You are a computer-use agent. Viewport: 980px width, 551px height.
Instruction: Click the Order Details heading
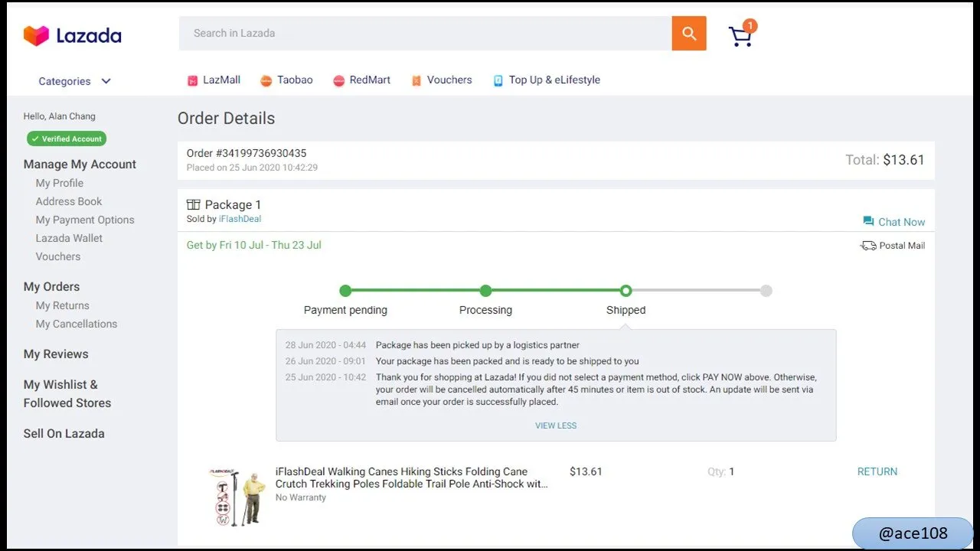226,118
